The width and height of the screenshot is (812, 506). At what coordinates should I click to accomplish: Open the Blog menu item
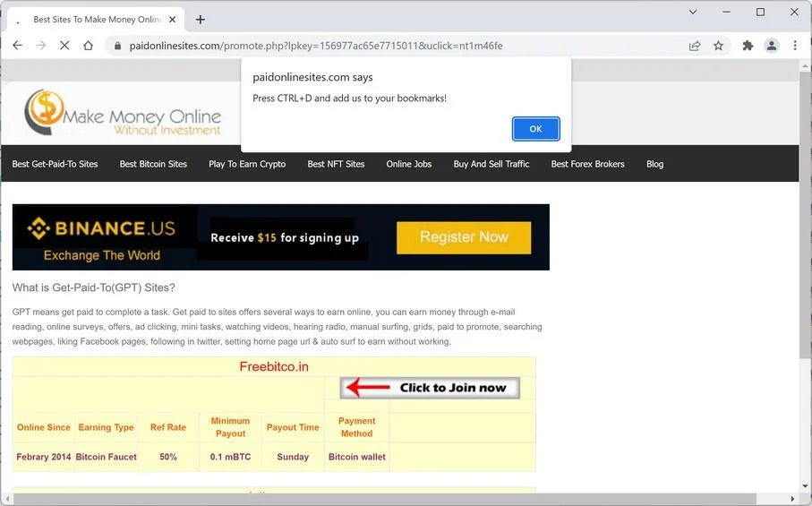tap(655, 164)
